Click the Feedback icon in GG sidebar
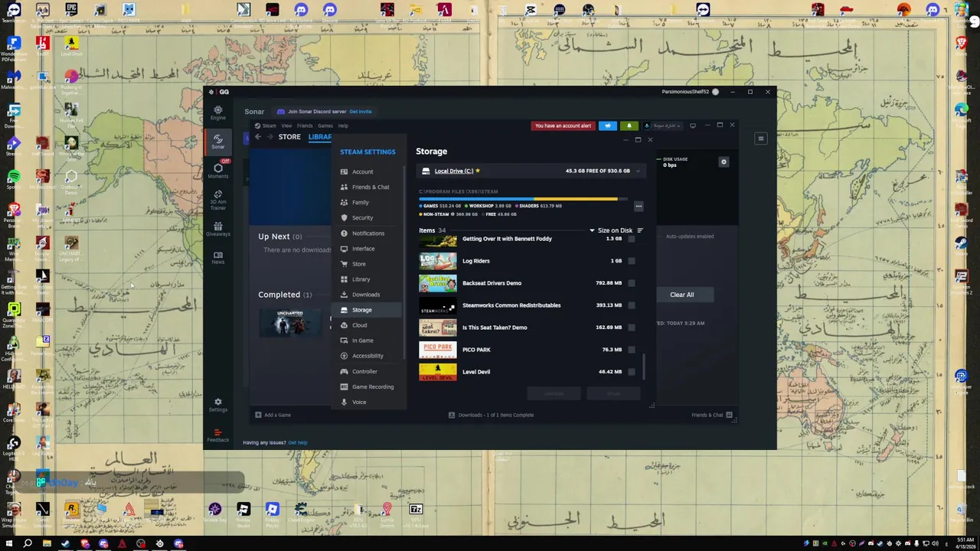 [x=218, y=435]
